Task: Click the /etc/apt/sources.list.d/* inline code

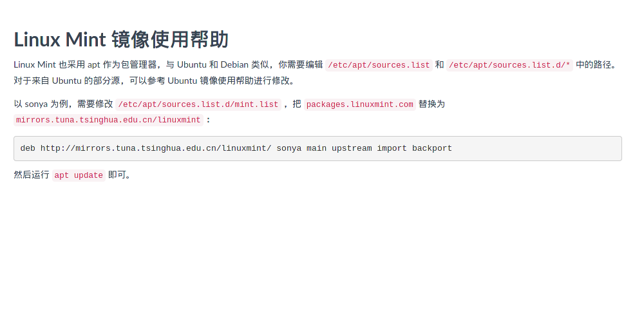Action: click(509, 65)
